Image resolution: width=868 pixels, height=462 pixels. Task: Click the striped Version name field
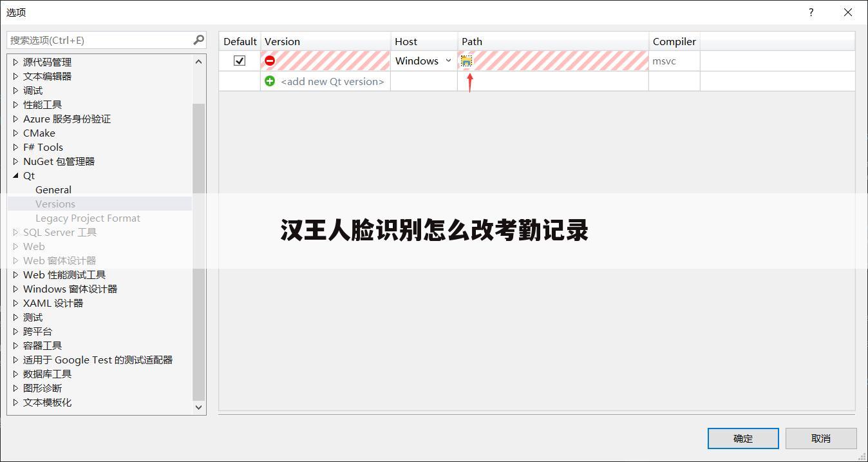[333, 61]
